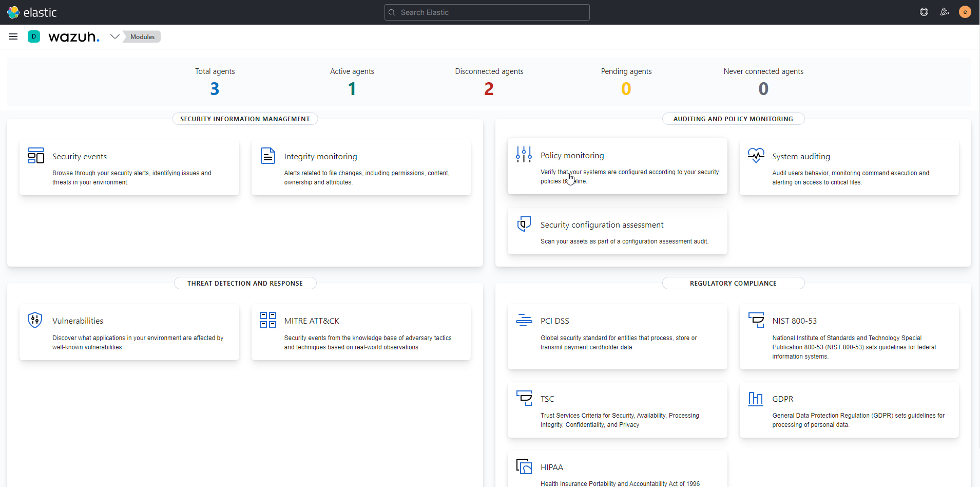Click the GDPR icon

click(756, 398)
